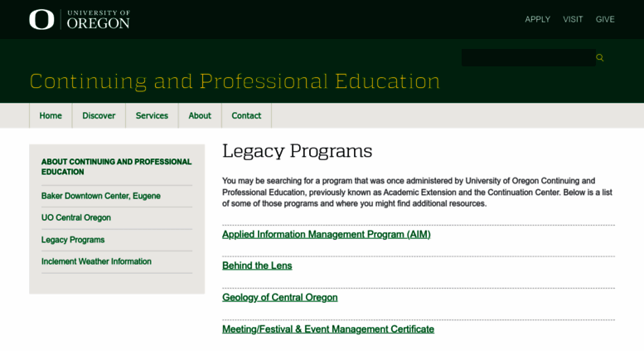644x351 pixels.
Task: Open the Discover menu item
Action: pos(99,115)
